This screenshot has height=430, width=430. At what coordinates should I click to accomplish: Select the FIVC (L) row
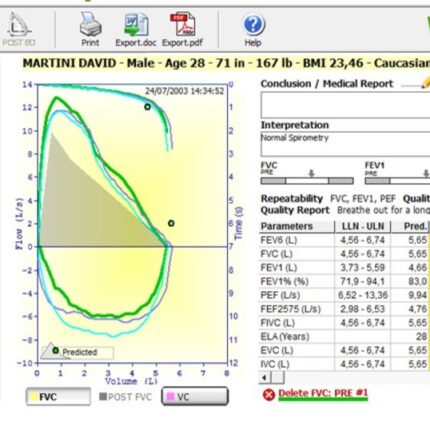coord(345,323)
